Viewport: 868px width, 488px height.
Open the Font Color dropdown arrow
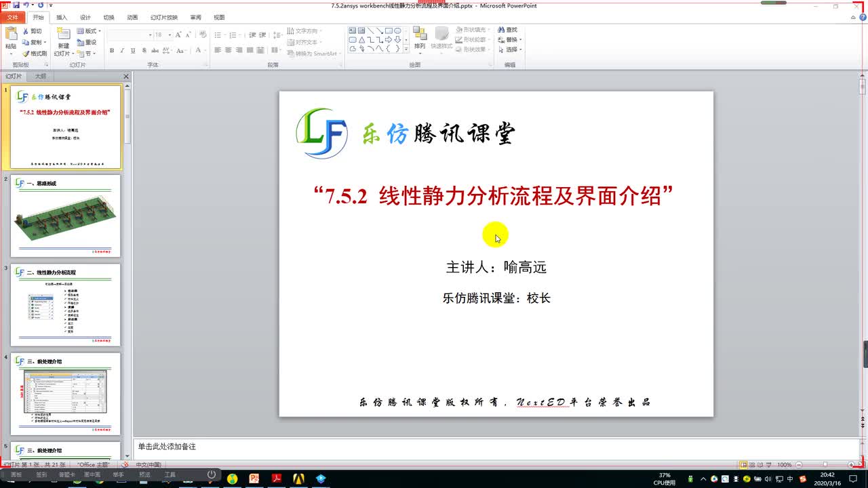205,50
